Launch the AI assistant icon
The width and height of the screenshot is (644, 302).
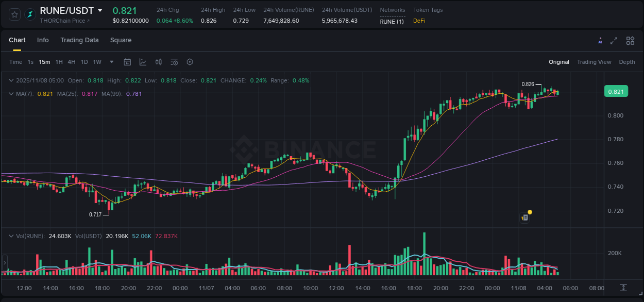pos(600,40)
